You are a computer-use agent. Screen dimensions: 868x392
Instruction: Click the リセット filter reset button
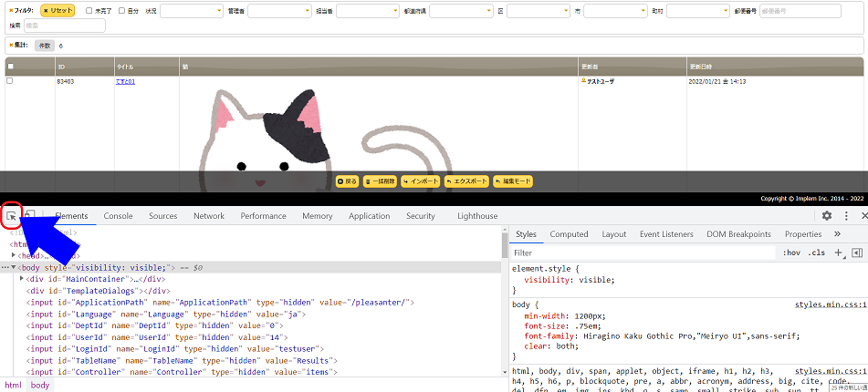[x=58, y=11]
